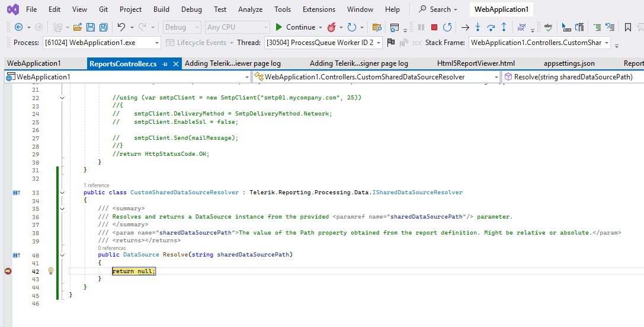The height and width of the screenshot is (327, 644).
Task: Expand the Stack Frame dropdown
Action: click(x=607, y=43)
